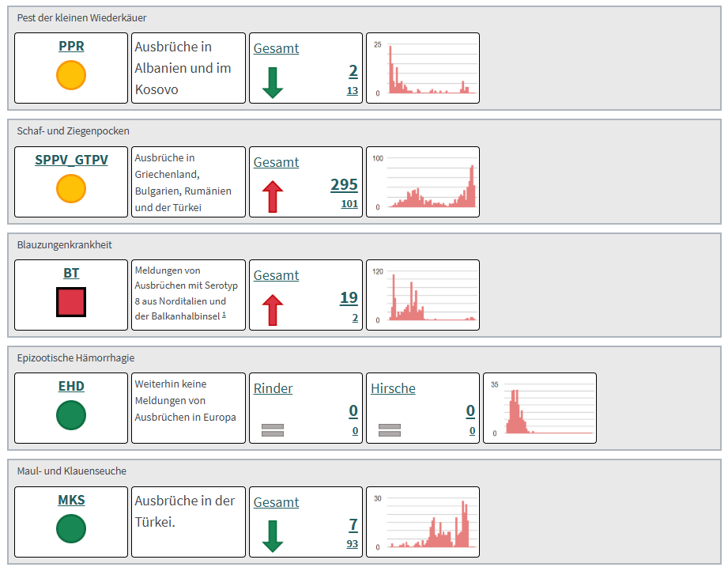The image size is (728, 571).
Task: Click the red square status icon under BT
Action: 71,302
